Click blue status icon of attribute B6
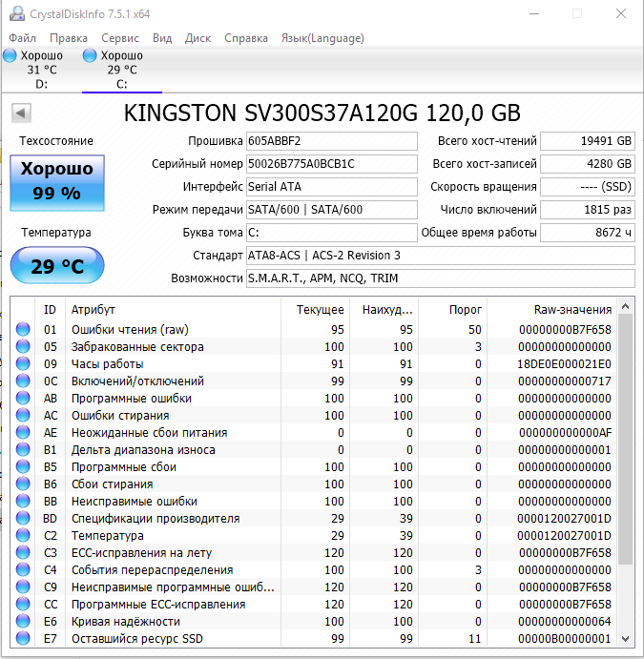The width and height of the screenshot is (644, 659). [23, 484]
